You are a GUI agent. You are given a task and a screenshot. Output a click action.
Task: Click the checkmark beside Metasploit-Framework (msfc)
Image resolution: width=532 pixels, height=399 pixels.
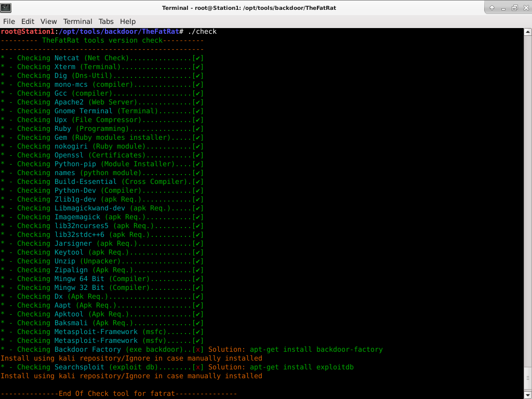click(x=198, y=331)
